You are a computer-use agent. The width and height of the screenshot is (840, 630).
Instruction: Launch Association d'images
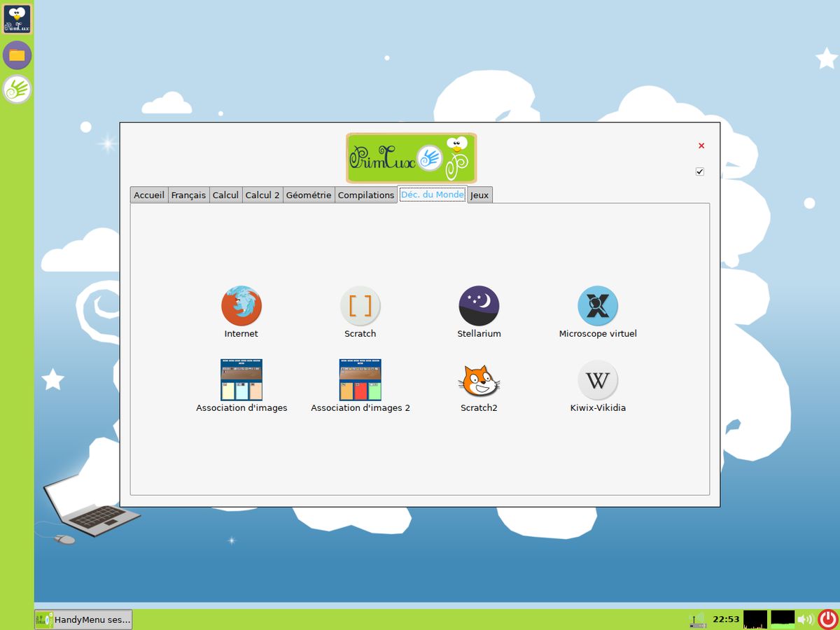point(241,378)
